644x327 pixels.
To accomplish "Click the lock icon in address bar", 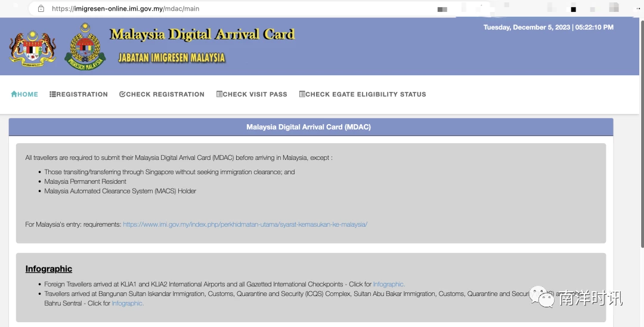I will 41,8.
